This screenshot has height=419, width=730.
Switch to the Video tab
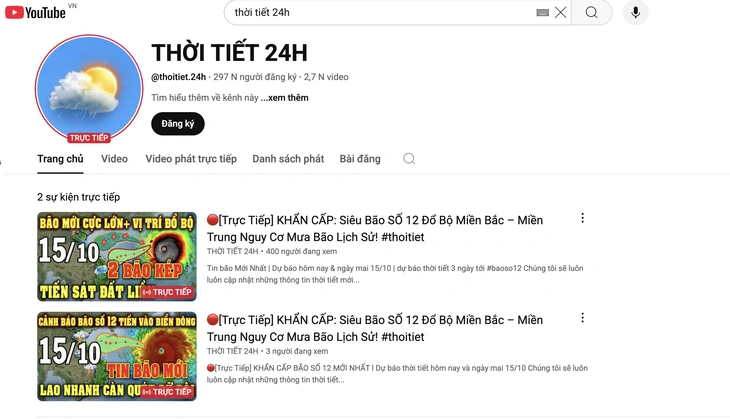(114, 159)
